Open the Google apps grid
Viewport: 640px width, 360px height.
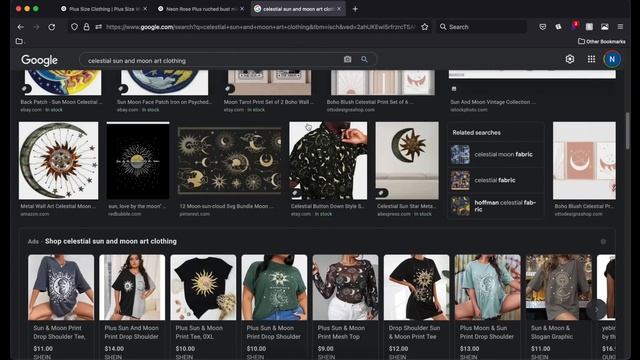tap(591, 59)
